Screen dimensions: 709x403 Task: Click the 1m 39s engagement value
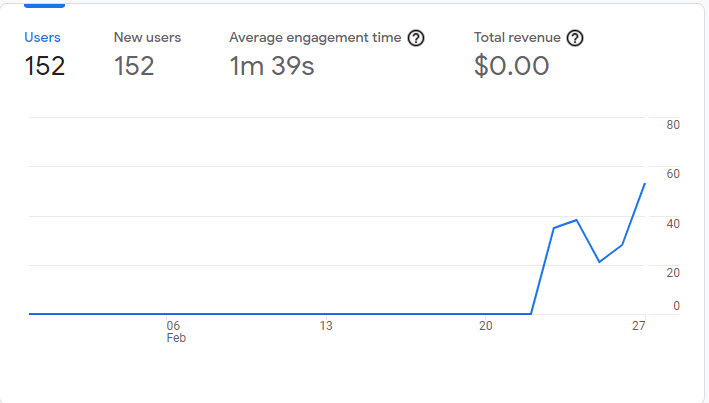click(x=272, y=66)
